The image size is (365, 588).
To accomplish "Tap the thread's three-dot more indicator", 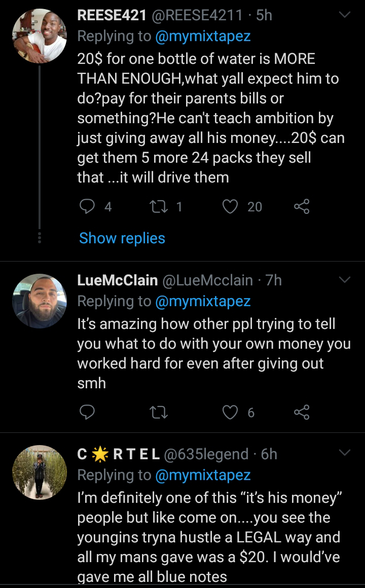I will click(40, 238).
